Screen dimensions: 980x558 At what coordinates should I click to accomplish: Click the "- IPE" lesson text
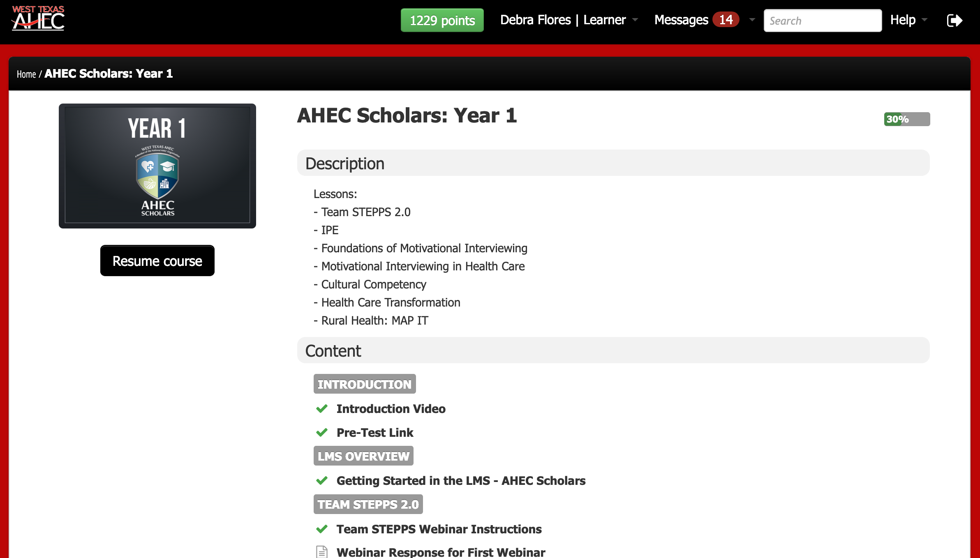point(326,230)
